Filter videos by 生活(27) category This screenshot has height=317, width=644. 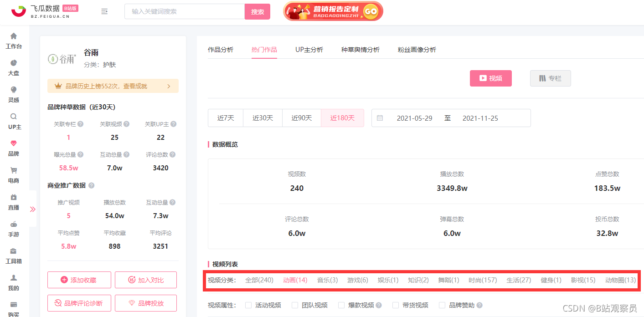click(519, 280)
